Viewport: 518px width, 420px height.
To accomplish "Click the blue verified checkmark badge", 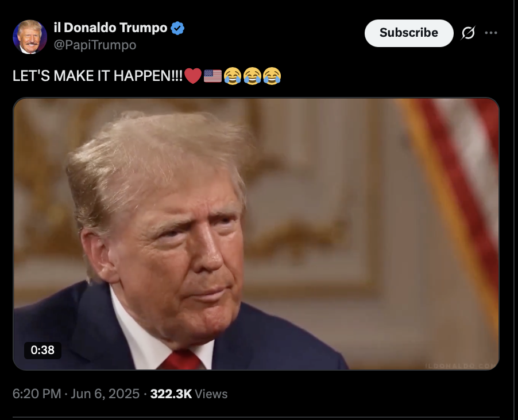I will tap(177, 28).
